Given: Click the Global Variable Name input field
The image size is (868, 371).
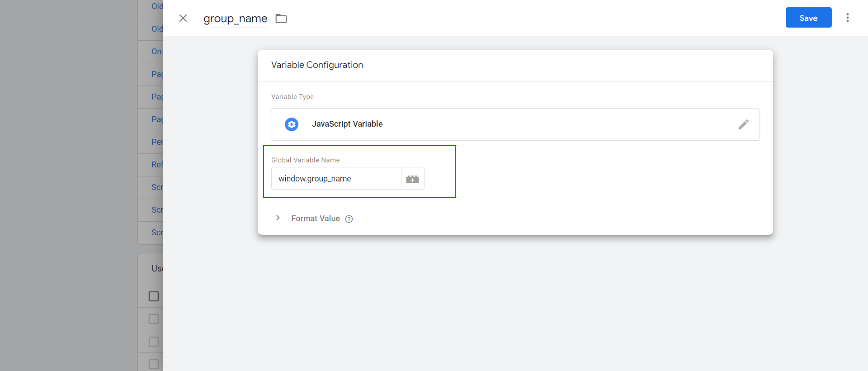Looking at the screenshot, I should pos(336,178).
